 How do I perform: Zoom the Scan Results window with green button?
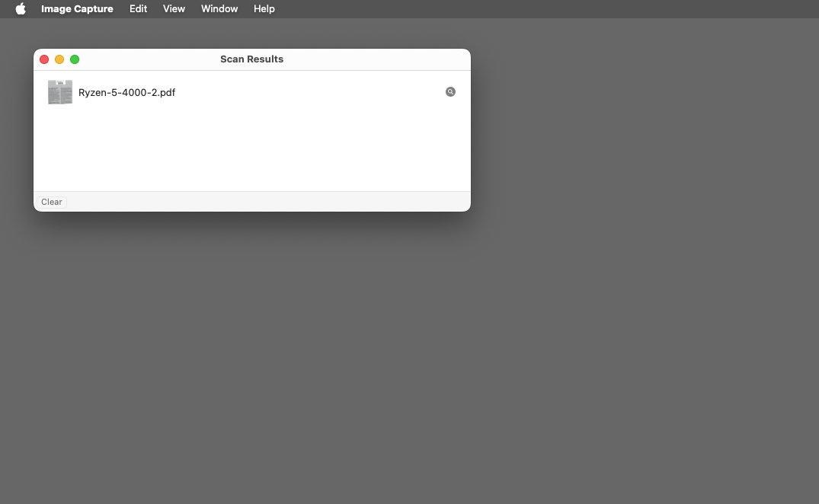75,59
